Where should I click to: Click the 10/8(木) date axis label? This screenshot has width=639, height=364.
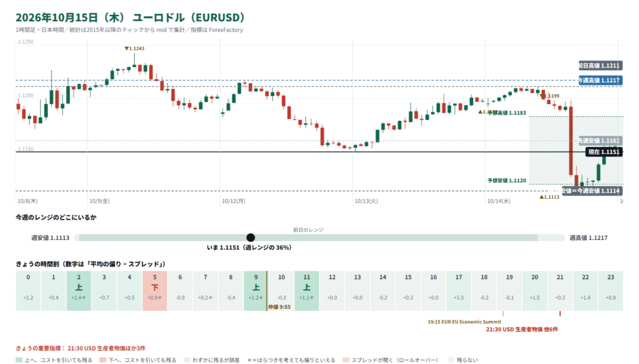pos(27,201)
